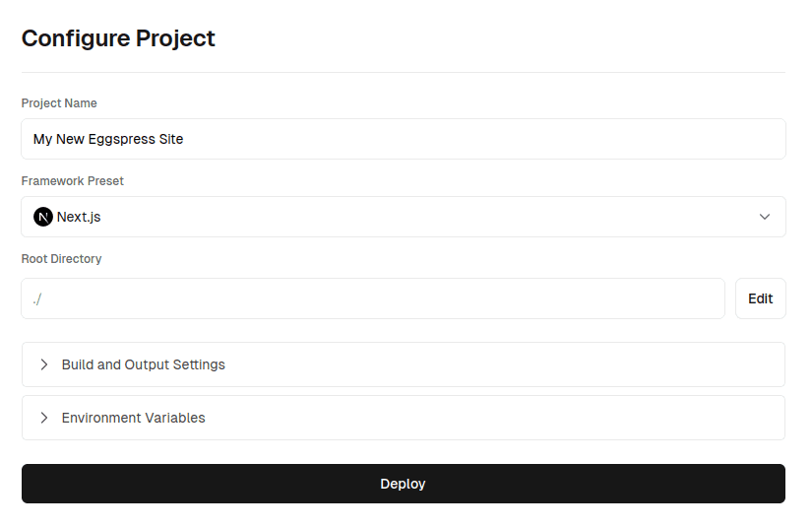Click the Deploy button
The width and height of the screenshot is (812, 527).
tap(404, 484)
